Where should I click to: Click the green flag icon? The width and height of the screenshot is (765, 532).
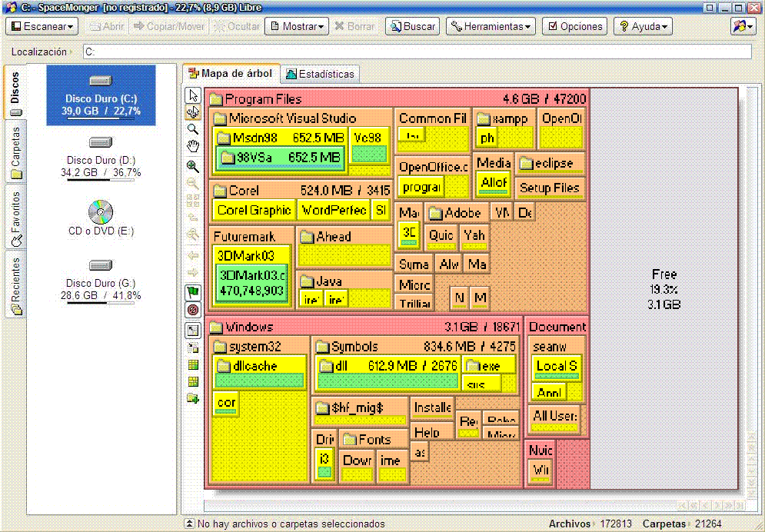click(193, 292)
